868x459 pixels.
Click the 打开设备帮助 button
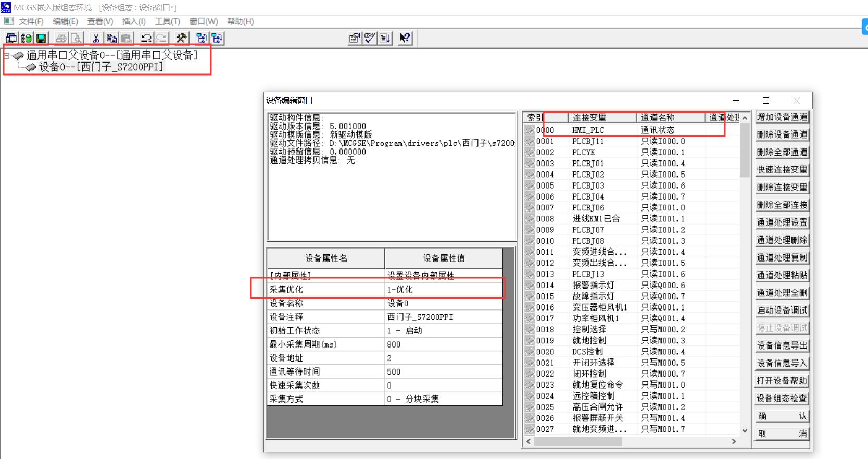click(x=782, y=381)
